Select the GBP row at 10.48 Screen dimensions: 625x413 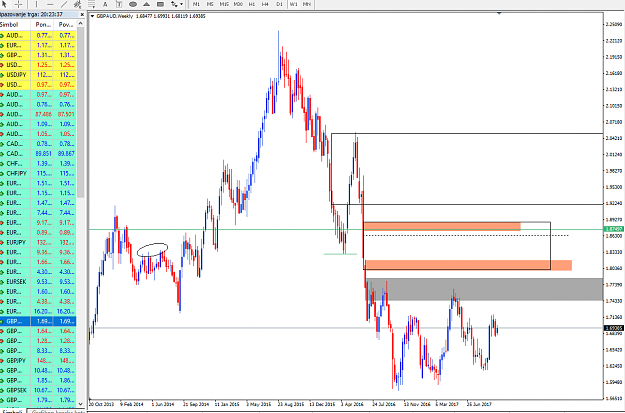38,370
